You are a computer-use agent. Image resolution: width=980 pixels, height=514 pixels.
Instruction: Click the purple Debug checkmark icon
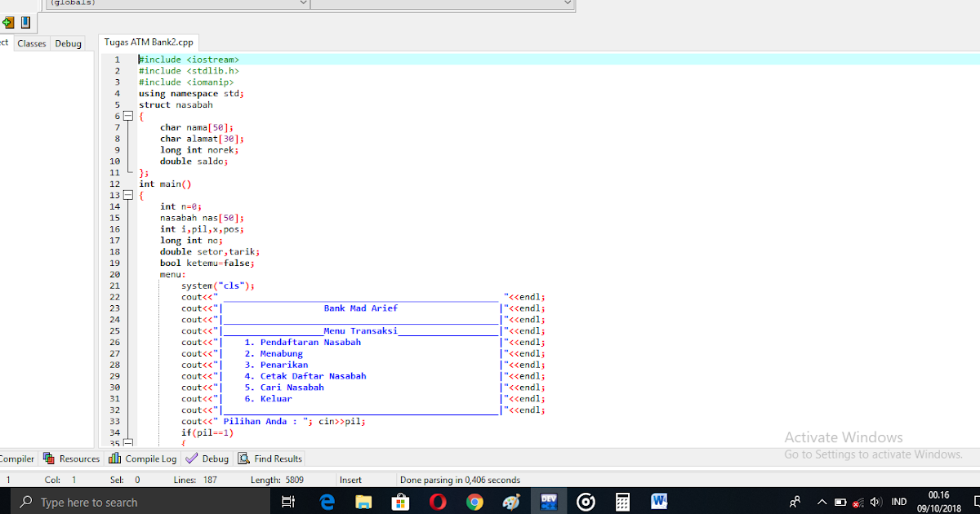(x=190, y=458)
